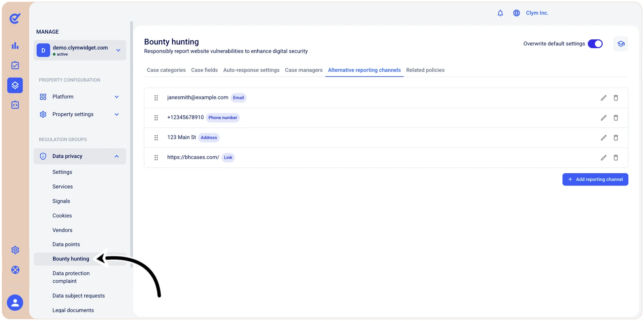The width and height of the screenshot is (644, 321).
Task: Select Bounty hunting in sidebar
Action: 71,259
